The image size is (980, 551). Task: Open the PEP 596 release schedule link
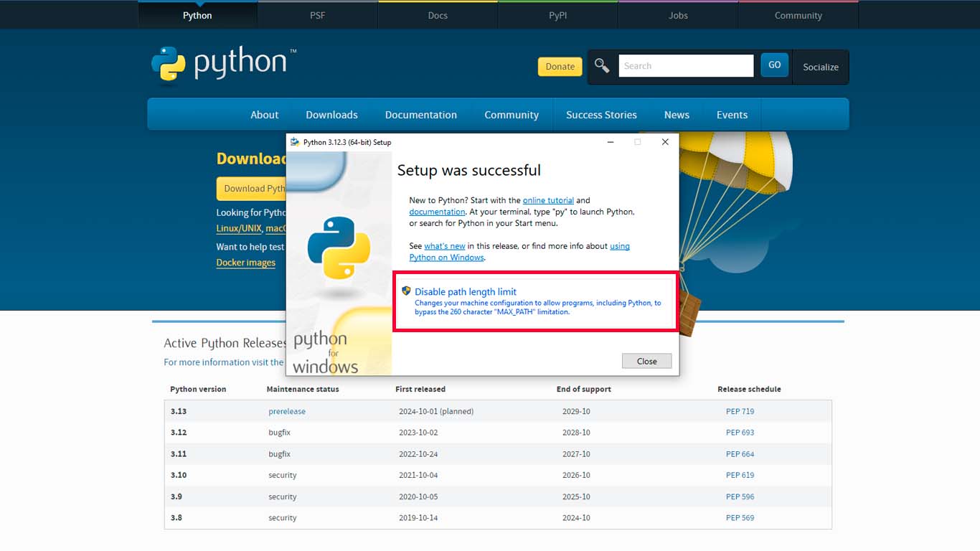(740, 496)
